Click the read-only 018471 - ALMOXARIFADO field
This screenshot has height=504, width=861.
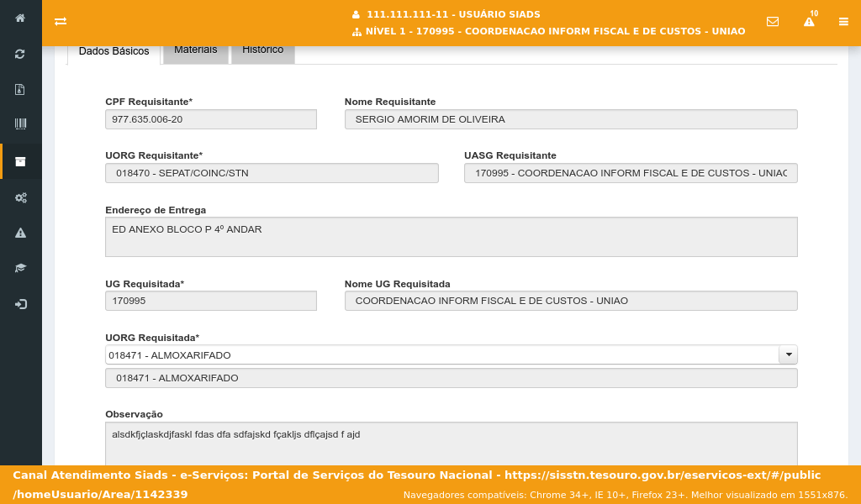click(x=452, y=378)
